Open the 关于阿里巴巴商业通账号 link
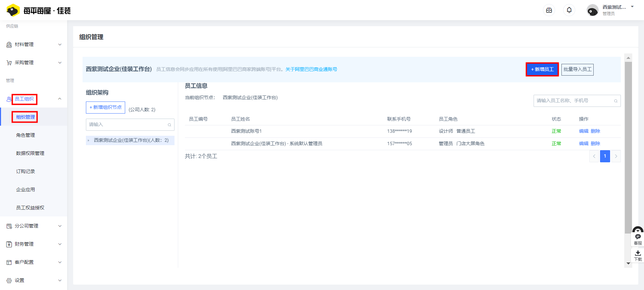This screenshot has height=290, width=644. pos(311,69)
